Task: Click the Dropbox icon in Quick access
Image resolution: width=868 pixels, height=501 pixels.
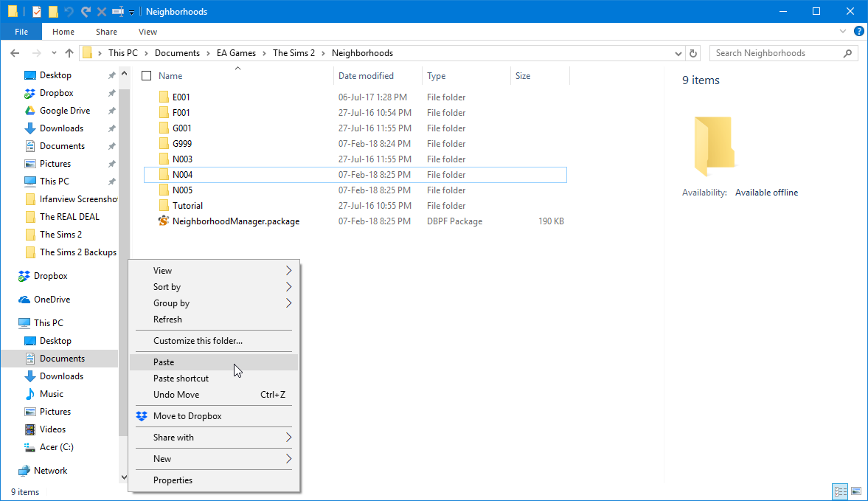Action: coord(30,93)
